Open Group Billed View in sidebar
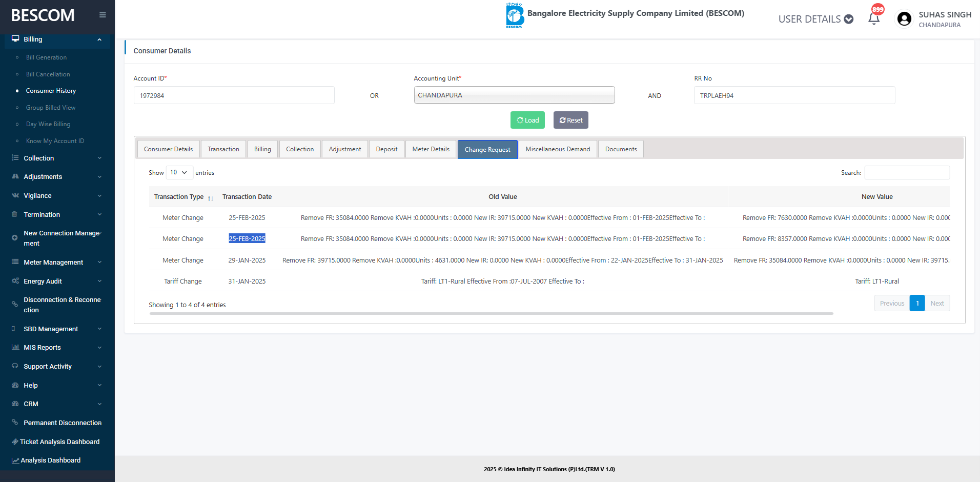Viewport: 980px width, 482px height. 50,108
